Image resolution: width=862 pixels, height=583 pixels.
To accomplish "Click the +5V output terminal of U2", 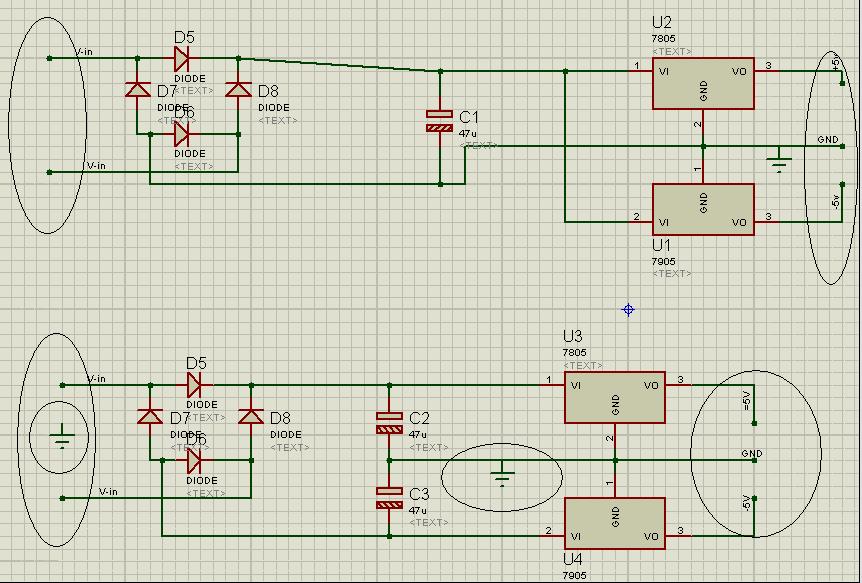I will tap(842, 83).
